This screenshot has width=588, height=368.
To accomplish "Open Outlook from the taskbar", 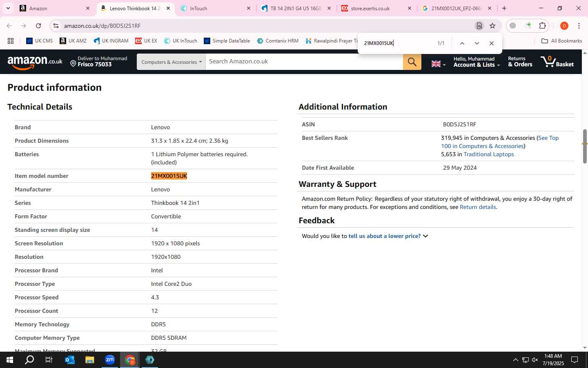I will point(70,360).
